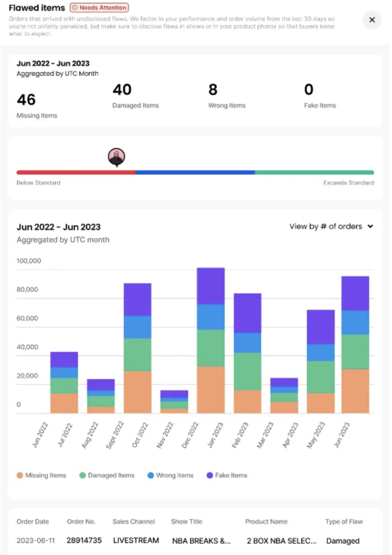Click the Needs Attention warning badge
The image size is (392, 555).
(x=99, y=8)
